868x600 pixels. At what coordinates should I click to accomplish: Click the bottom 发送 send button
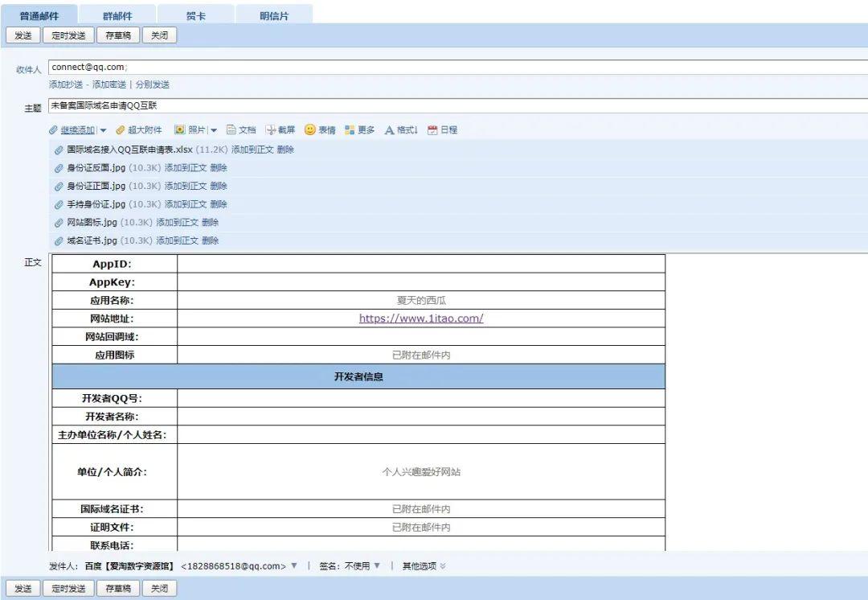coord(23,589)
